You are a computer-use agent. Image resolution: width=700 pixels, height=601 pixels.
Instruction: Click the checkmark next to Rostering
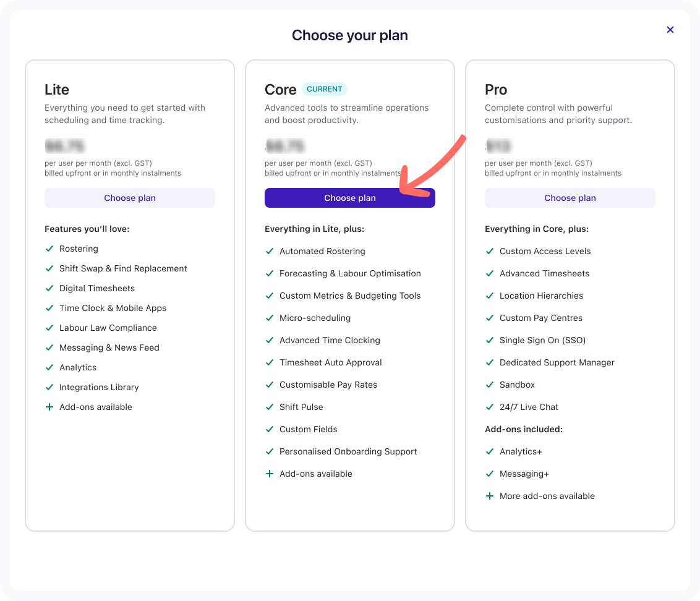(49, 249)
